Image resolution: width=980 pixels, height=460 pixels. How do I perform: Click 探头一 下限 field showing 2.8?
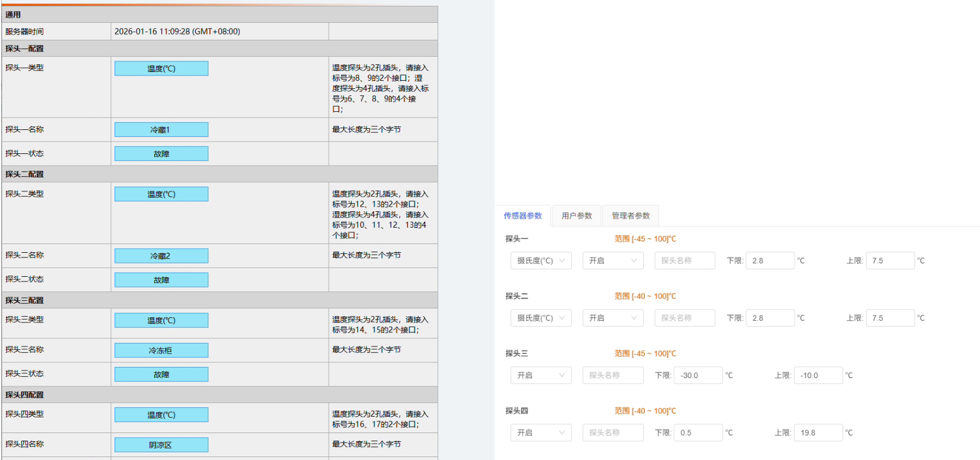click(x=770, y=261)
